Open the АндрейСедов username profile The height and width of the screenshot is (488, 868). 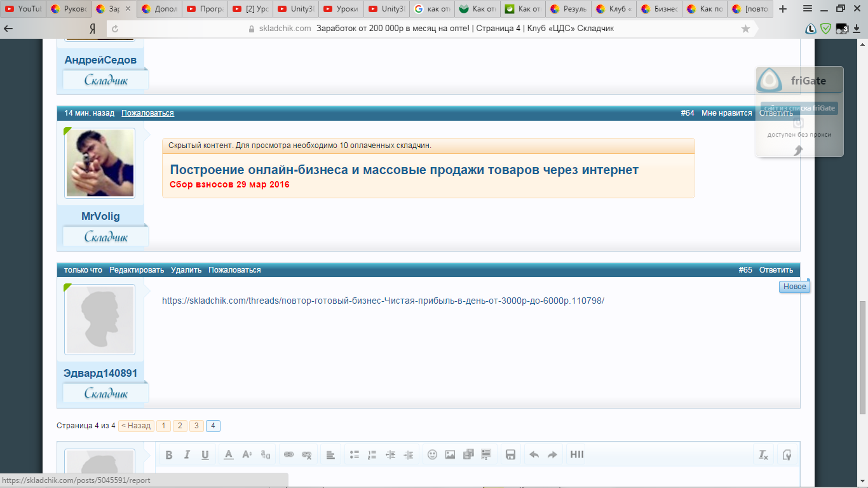pos(100,60)
